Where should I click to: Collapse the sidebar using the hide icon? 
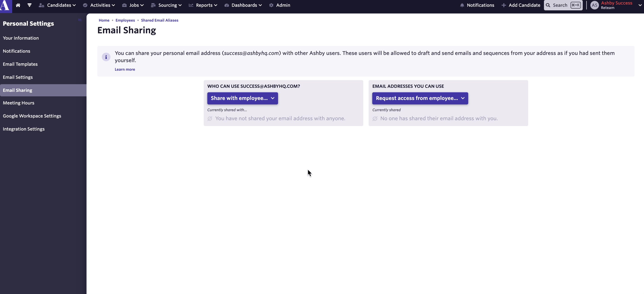(80, 20)
